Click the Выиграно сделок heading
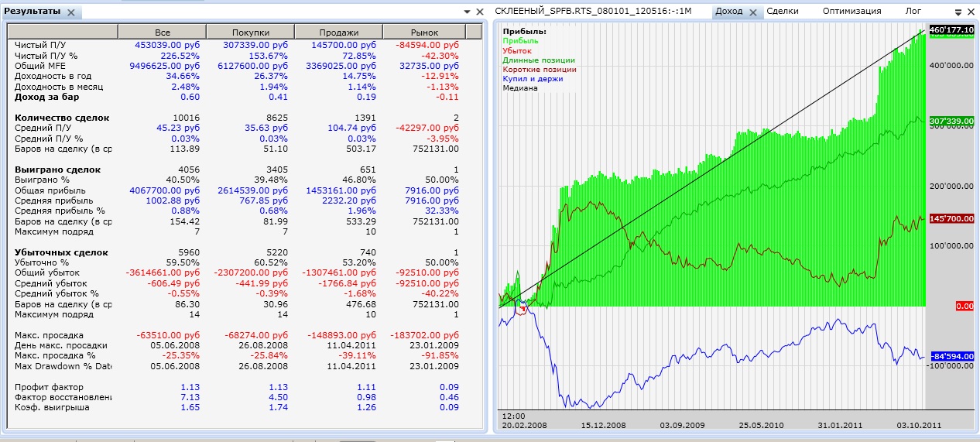Screen dimensions: 980x442 coord(58,170)
